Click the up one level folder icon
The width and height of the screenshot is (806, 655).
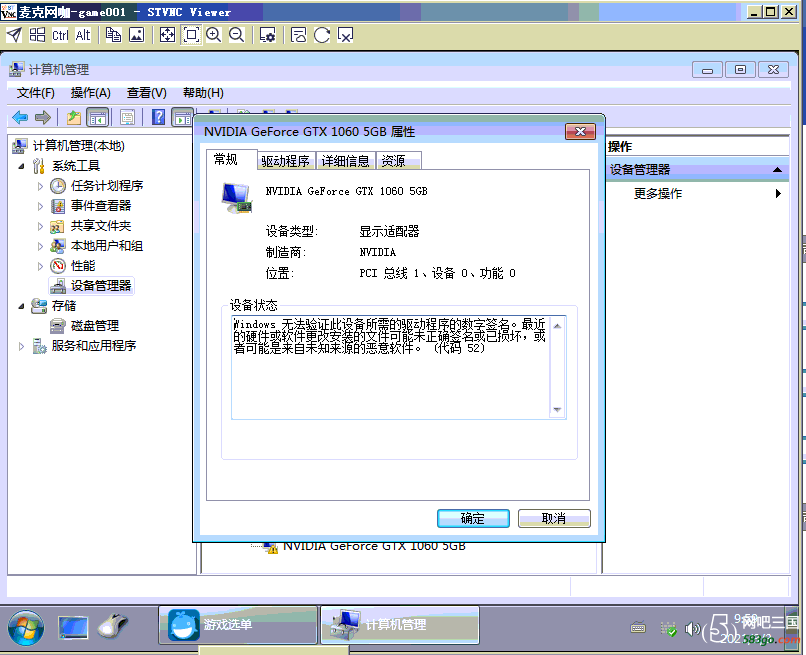coord(74,118)
